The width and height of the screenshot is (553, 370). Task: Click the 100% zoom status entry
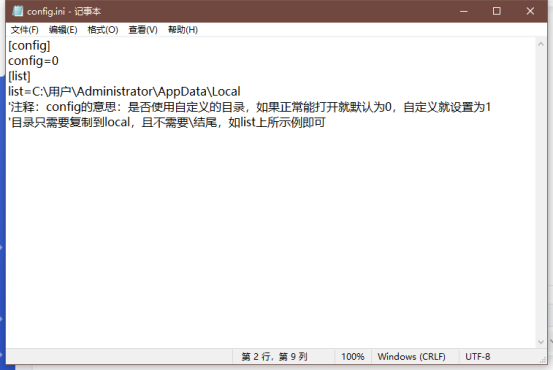353,357
